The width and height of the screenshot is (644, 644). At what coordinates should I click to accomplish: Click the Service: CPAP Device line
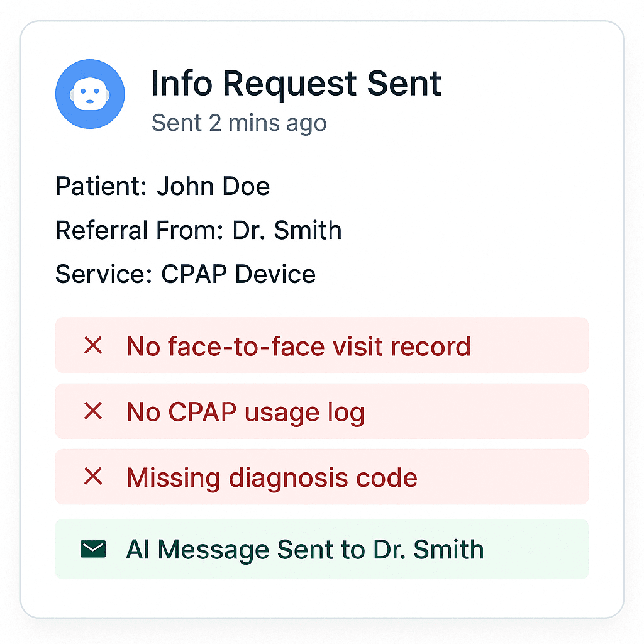(186, 274)
